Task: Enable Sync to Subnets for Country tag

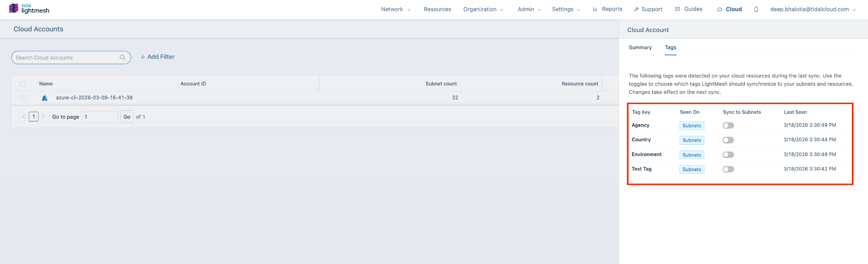Action: (x=728, y=140)
